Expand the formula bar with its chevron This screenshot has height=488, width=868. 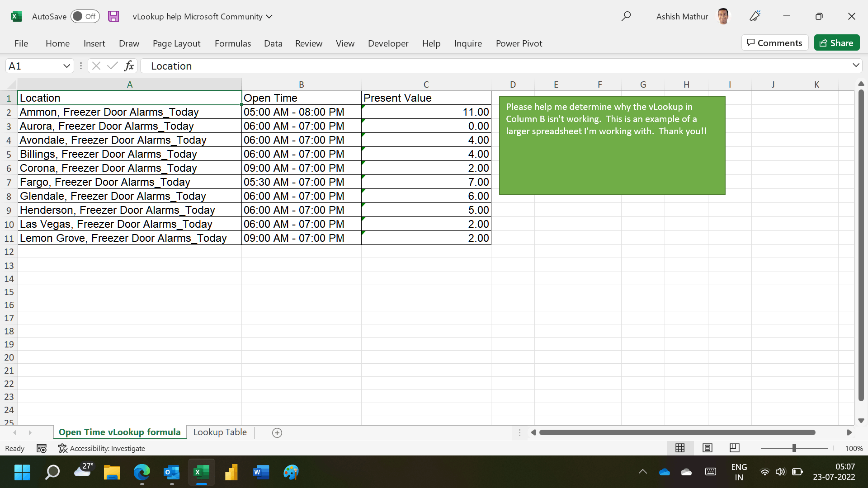[x=856, y=66]
